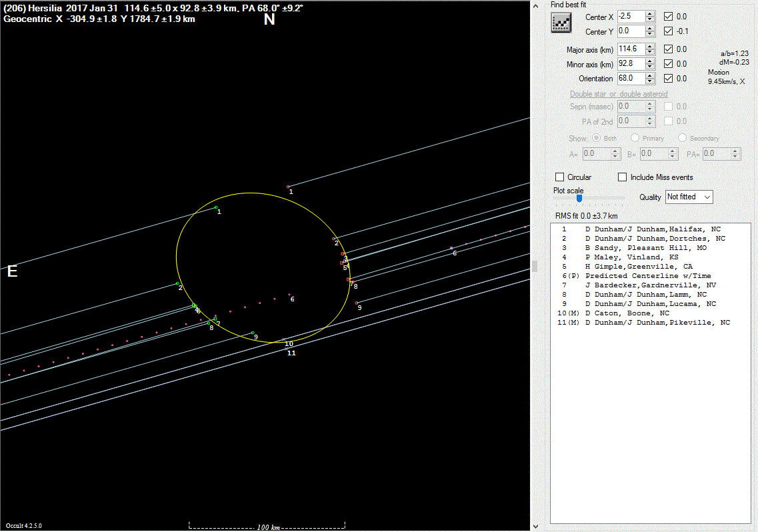Click the A= value field
The image size is (758, 532).
597,154
